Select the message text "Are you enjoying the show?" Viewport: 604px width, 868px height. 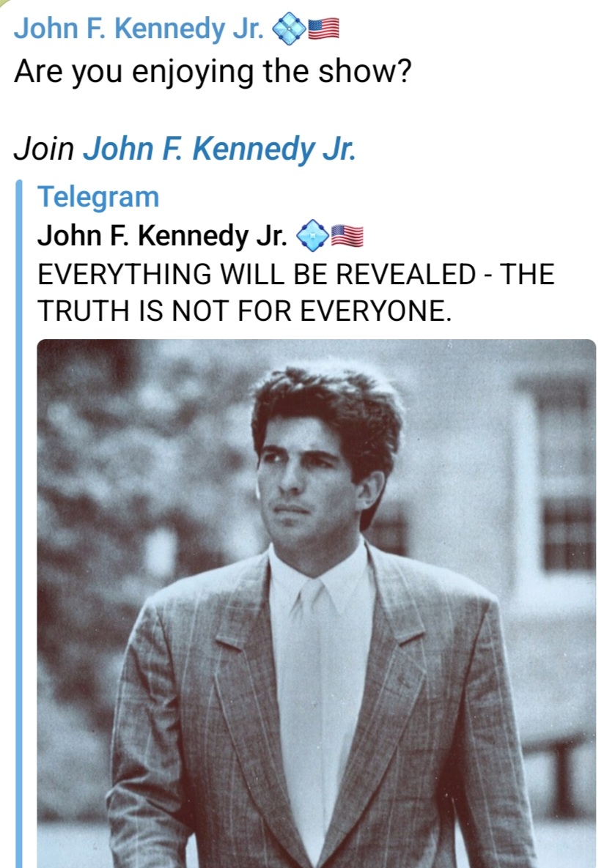coord(212,72)
